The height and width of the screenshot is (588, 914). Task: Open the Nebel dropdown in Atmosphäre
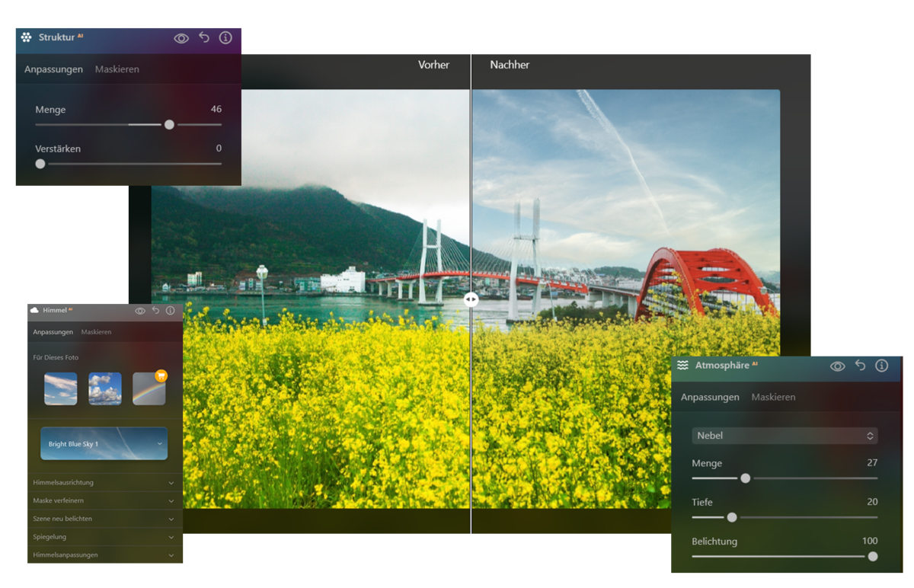click(x=785, y=435)
